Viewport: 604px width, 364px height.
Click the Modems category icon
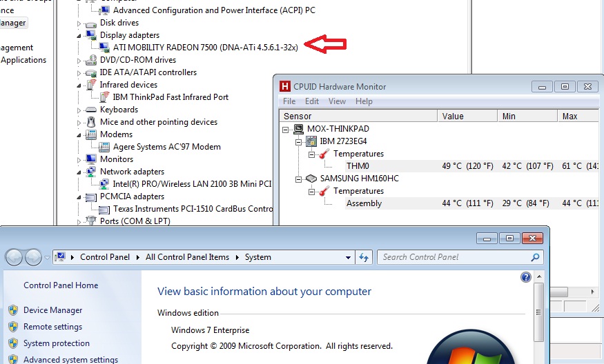pyautogui.click(x=91, y=134)
